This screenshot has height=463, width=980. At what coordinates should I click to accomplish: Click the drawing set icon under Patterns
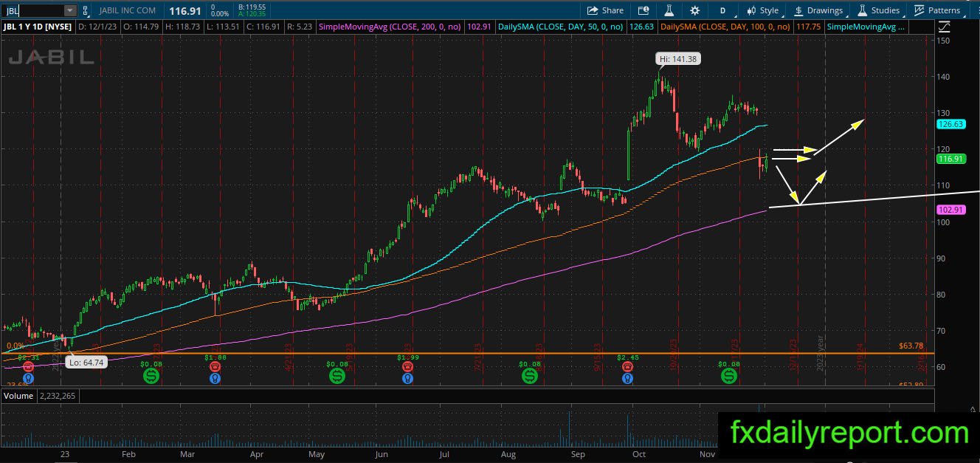945,27
